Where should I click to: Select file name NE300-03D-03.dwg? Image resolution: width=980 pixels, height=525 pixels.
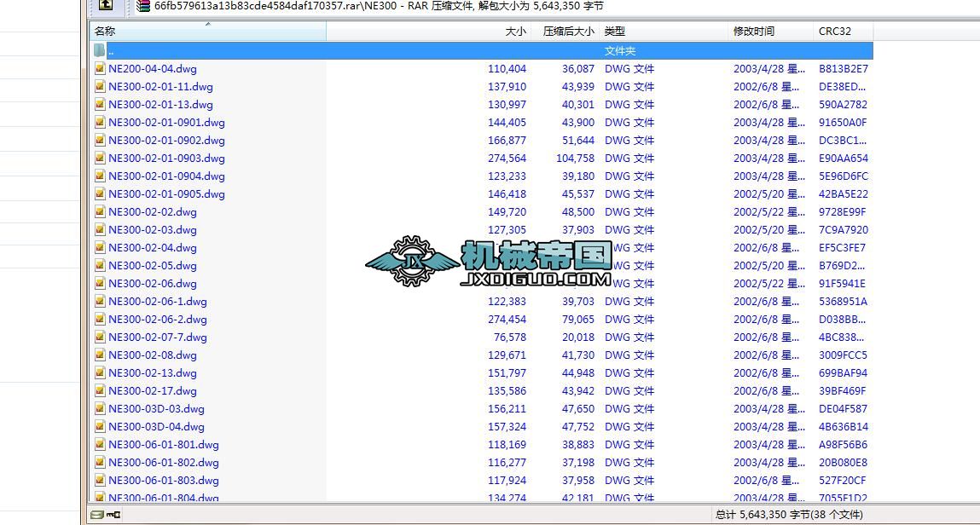coord(156,409)
